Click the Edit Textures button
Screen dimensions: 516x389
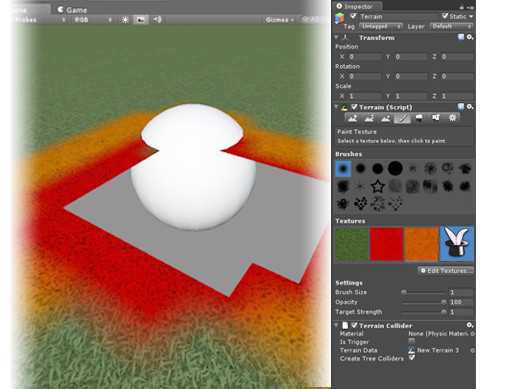[446, 270]
